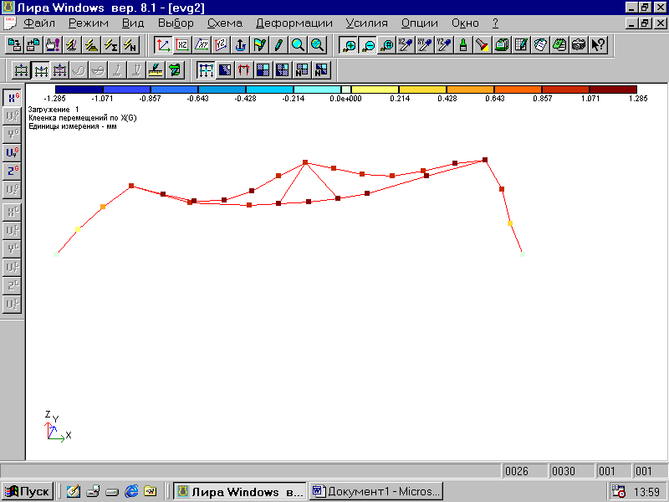Screen dimensions: 669x502
Task: Click the cyan -0.214 legend color swatch
Action: (x=317, y=89)
